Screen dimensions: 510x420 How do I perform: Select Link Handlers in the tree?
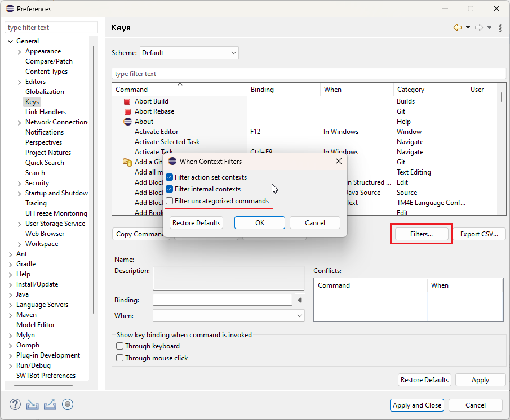click(x=46, y=111)
